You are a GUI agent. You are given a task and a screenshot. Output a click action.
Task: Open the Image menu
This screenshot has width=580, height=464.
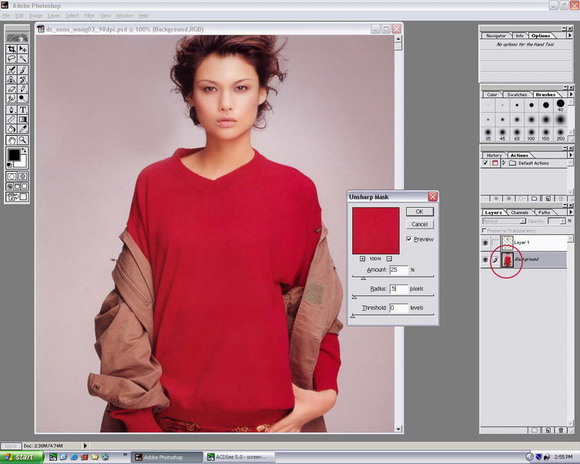[x=36, y=16]
